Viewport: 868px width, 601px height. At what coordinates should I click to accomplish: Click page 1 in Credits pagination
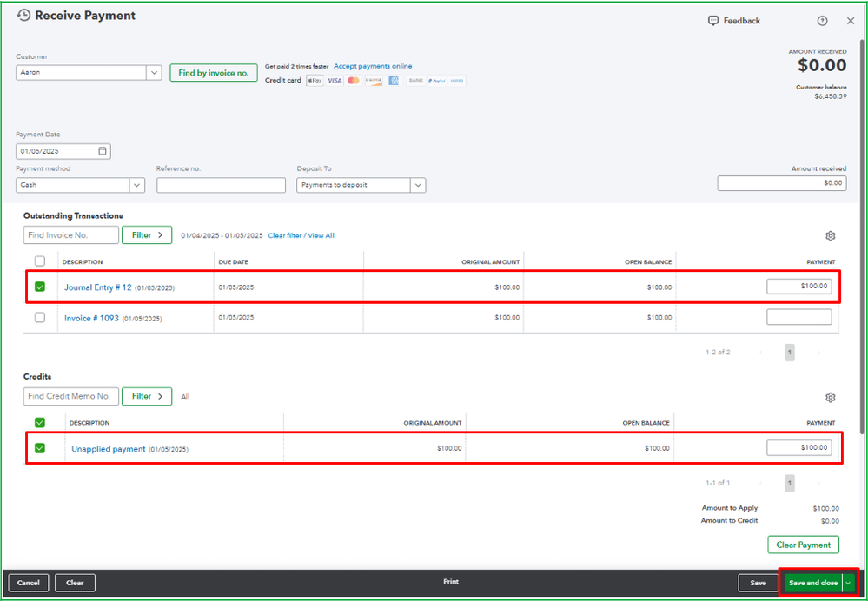click(790, 483)
